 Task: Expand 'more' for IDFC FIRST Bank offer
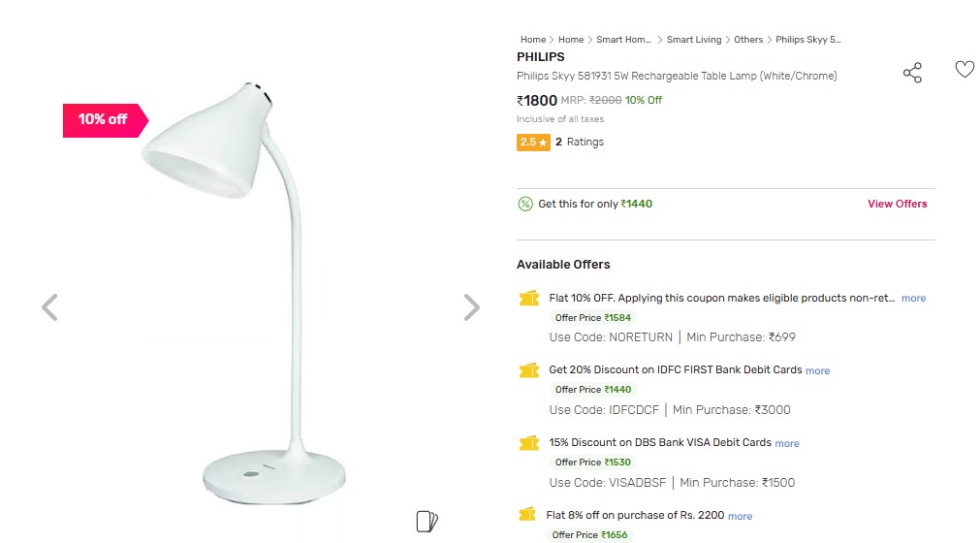coord(817,370)
